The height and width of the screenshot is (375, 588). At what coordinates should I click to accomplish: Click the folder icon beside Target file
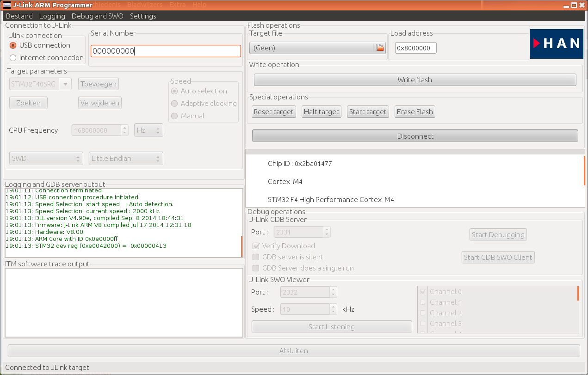tap(380, 48)
